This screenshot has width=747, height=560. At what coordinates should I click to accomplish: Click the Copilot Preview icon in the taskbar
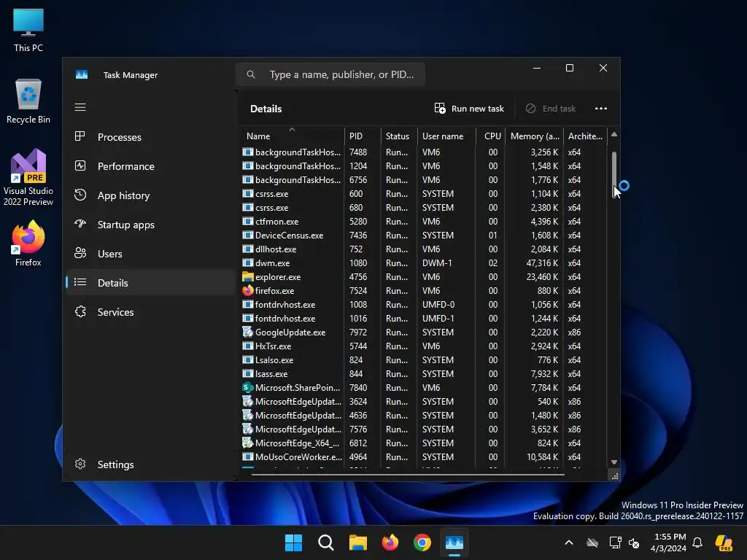pyautogui.click(x=724, y=542)
